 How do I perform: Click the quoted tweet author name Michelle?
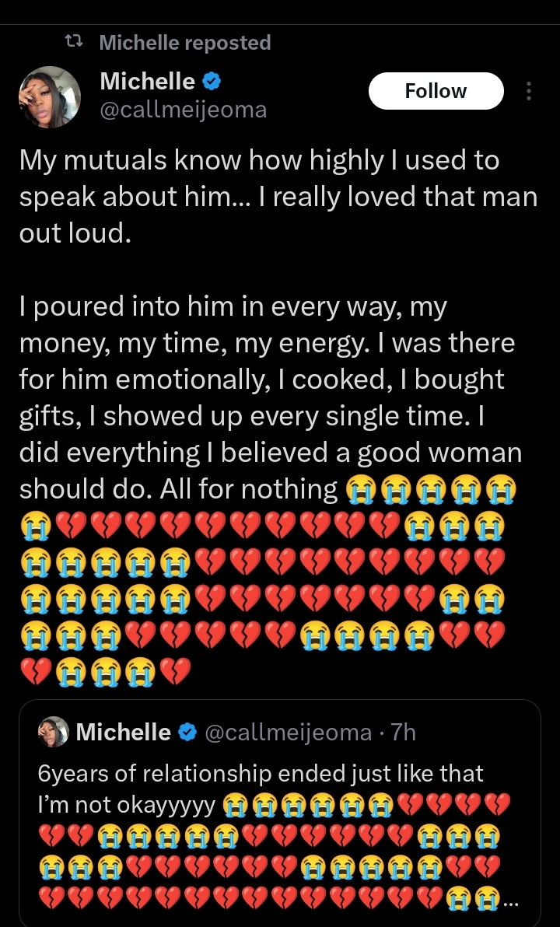124,732
